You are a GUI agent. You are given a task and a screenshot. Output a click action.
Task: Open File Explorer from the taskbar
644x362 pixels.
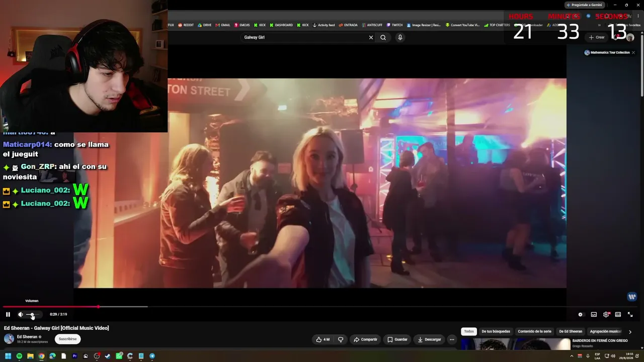tap(30, 356)
